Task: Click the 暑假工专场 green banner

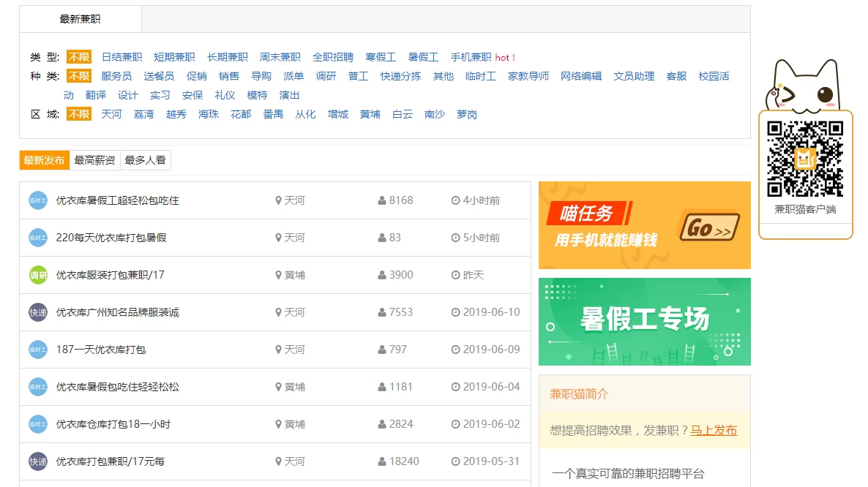Action: [x=644, y=321]
